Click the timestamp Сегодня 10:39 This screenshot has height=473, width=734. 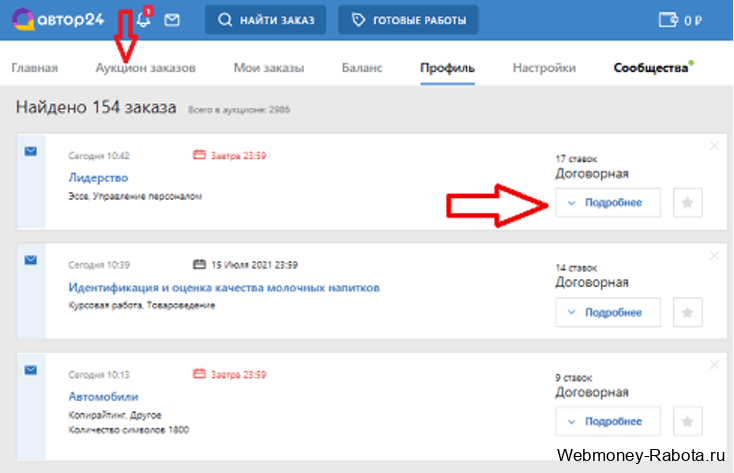coord(99,265)
